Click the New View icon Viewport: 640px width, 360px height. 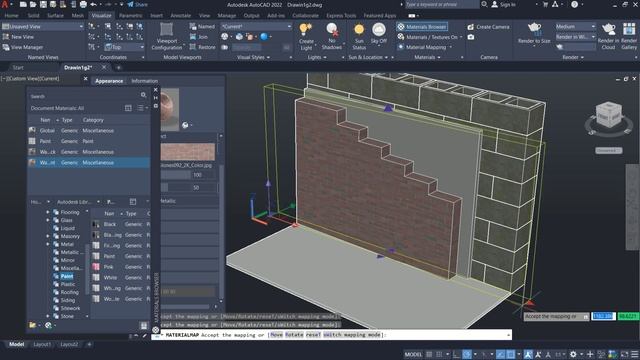coord(6,37)
